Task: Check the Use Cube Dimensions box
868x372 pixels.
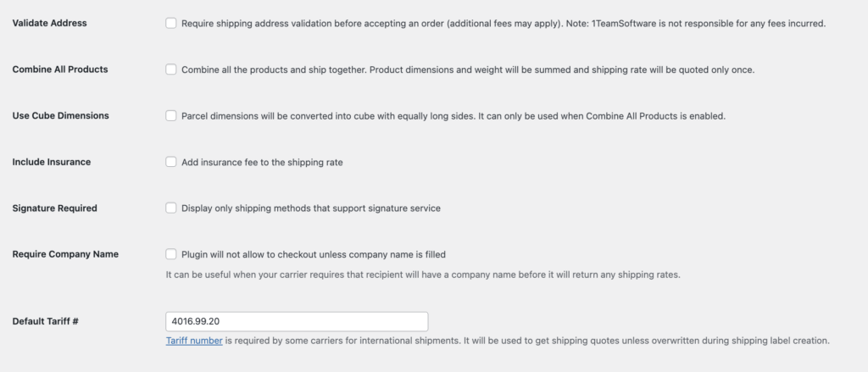Action: click(171, 115)
